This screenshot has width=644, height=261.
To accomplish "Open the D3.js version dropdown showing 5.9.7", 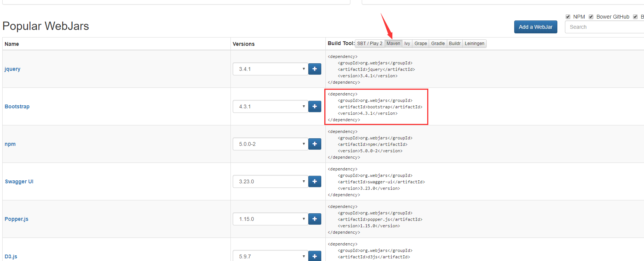I will click(x=270, y=256).
